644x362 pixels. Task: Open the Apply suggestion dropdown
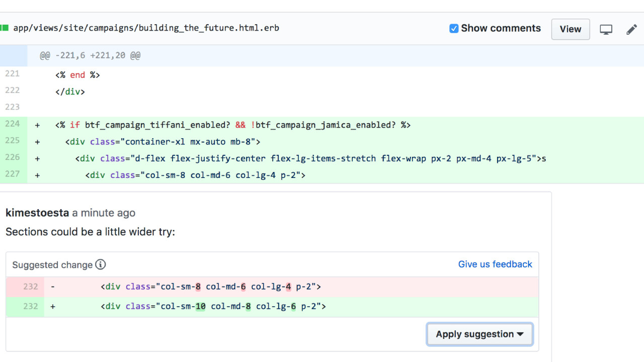tap(479, 334)
